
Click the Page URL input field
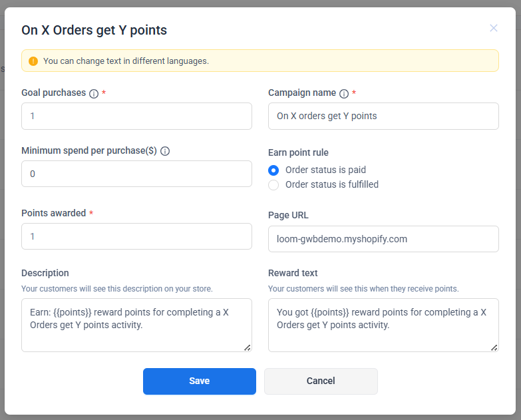383,239
